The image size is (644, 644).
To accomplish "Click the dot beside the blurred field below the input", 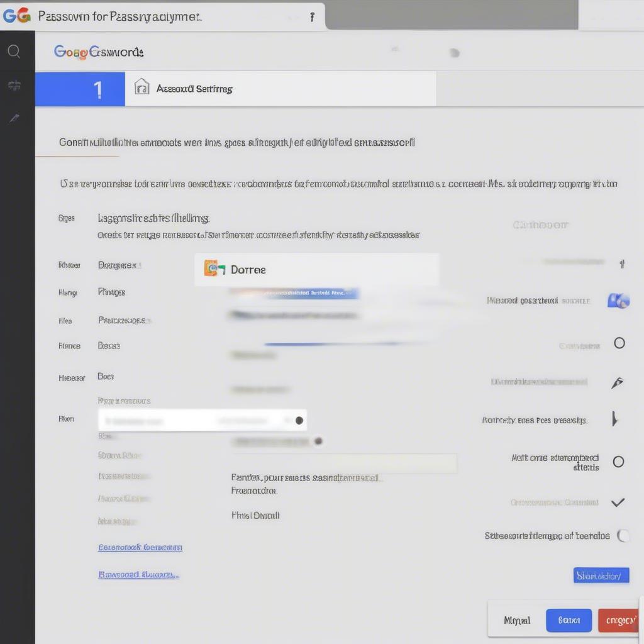I will coord(318,441).
